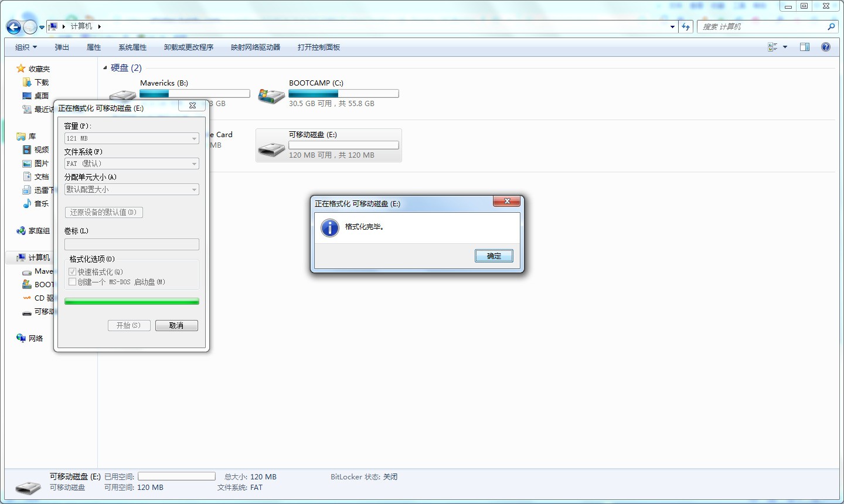Open the 分配单元大小 dropdown
This screenshot has height=504, width=844.
click(x=132, y=189)
